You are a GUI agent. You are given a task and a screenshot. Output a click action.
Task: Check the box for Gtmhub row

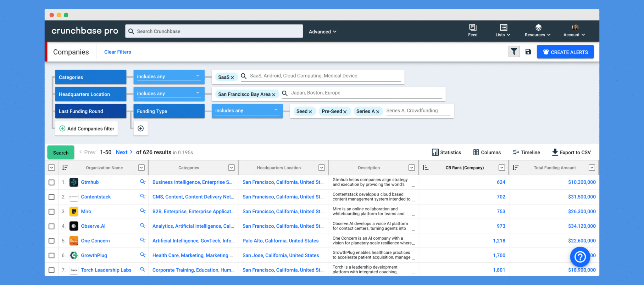click(x=52, y=182)
